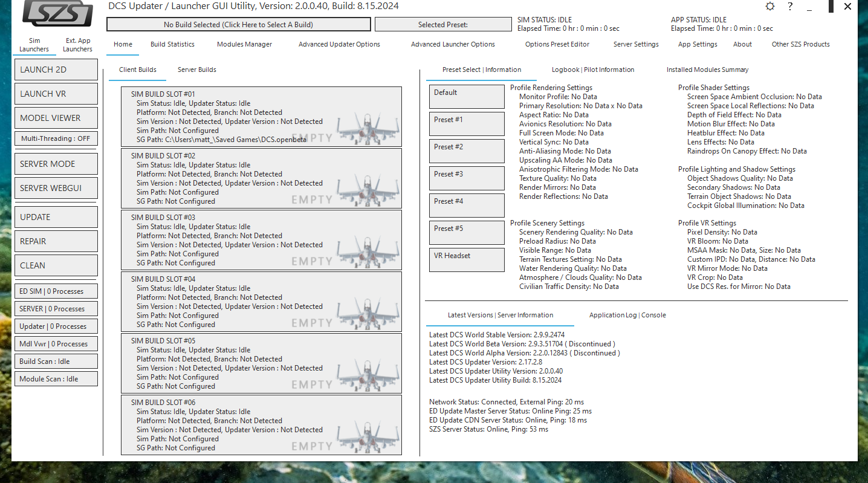The height and width of the screenshot is (483, 868).
Task: Choose Preset #3
Action: point(467,178)
